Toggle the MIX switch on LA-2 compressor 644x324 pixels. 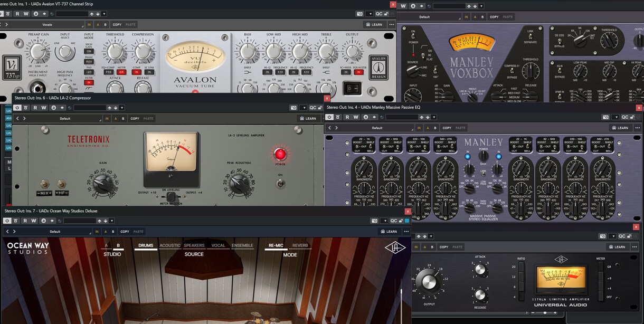point(46,184)
